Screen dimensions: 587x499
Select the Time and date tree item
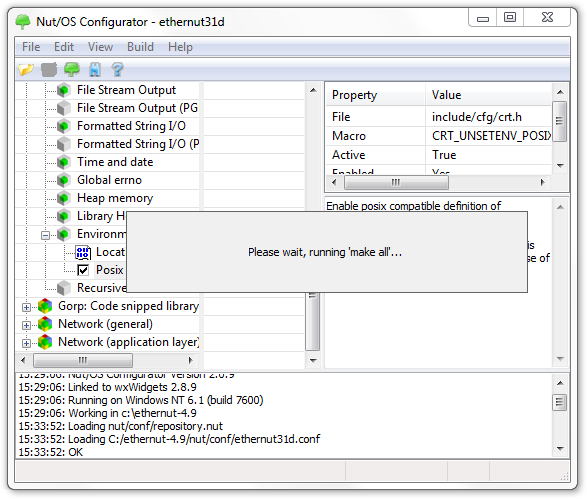pyautogui.click(x=115, y=162)
